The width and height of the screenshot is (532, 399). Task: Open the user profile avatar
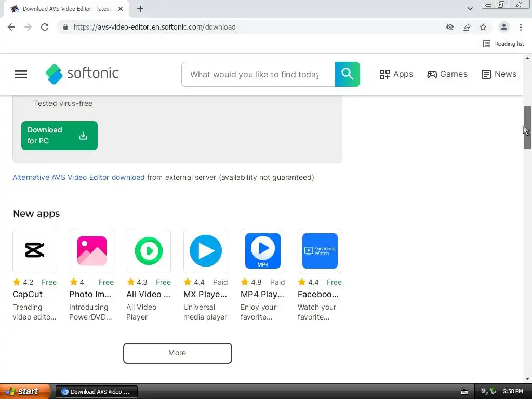click(x=504, y=27)
